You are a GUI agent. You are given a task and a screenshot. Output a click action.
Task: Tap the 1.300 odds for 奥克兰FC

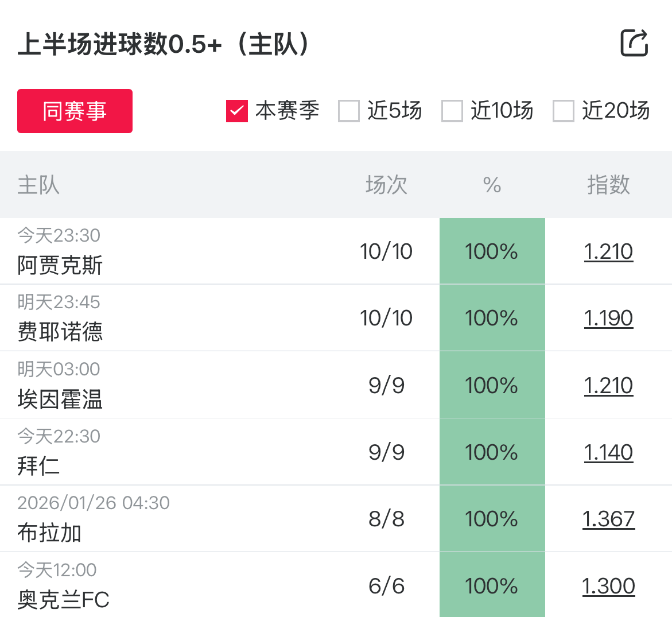(608, 586)
